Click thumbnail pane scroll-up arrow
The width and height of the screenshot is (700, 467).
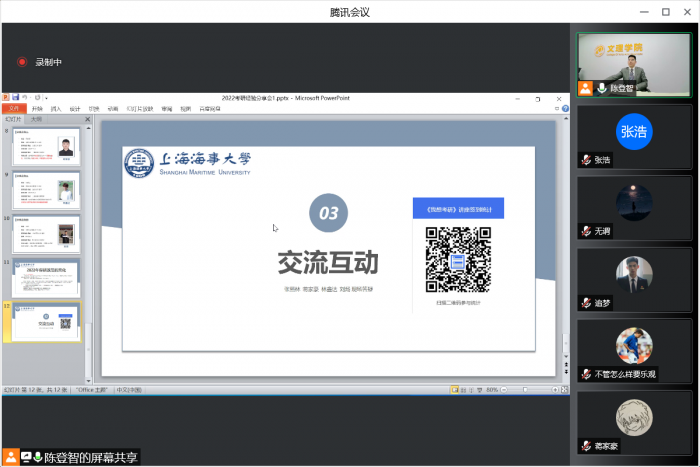tap(88, 128)
